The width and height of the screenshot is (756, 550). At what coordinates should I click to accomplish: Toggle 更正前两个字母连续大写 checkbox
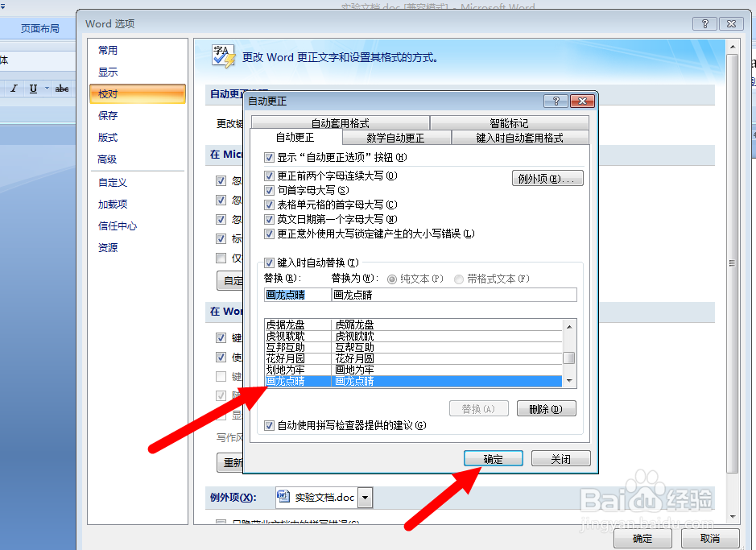(269, 176)
